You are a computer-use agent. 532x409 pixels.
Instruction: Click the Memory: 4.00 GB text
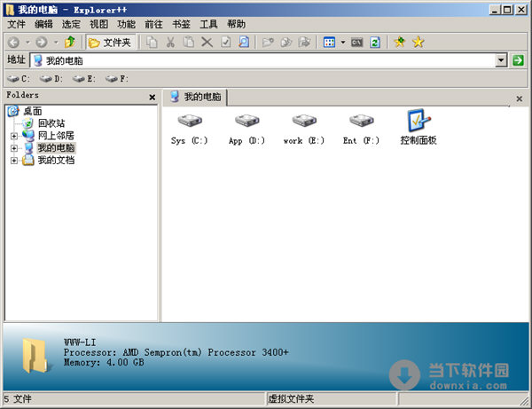point(104,362)
